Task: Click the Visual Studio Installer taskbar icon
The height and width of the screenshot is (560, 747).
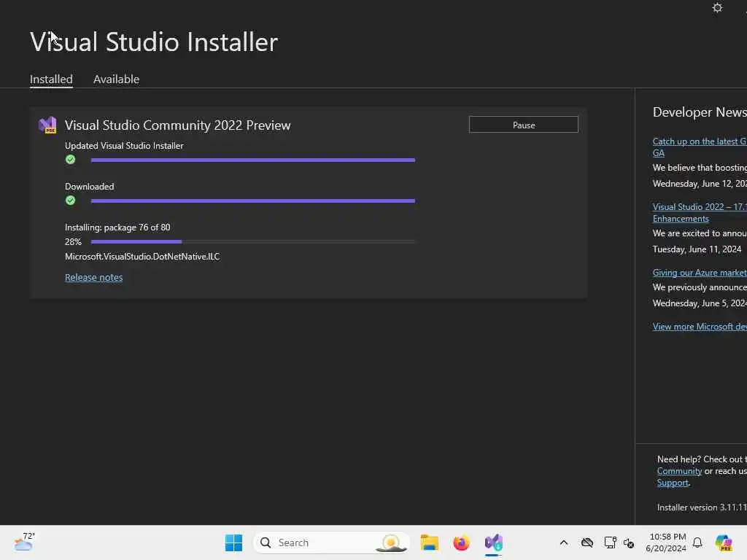Action: point(494,542)
